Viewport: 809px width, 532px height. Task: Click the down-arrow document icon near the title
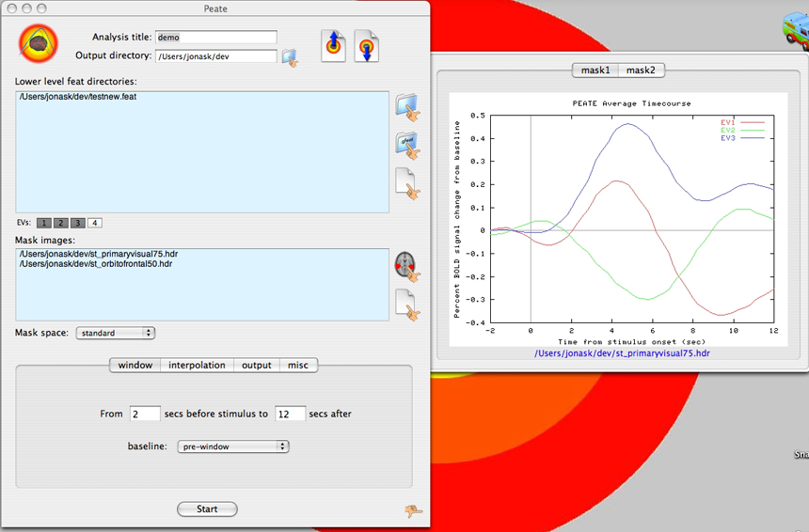[x=366, y=46]
